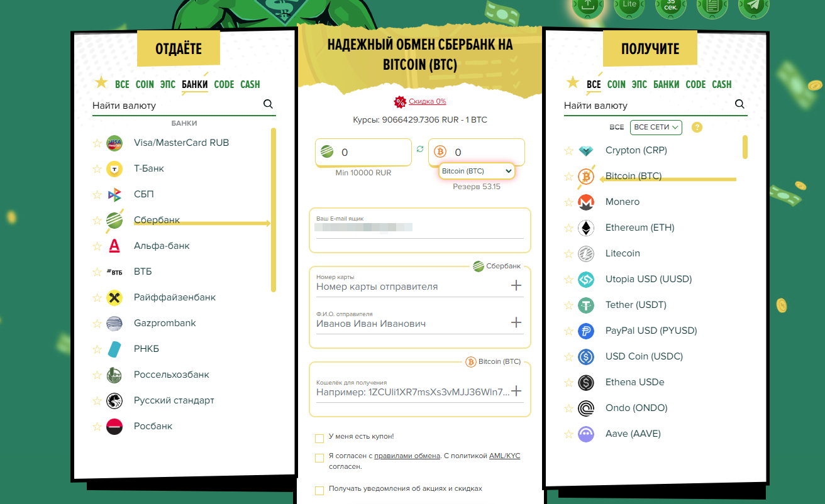Select the СБП logo icon
Viewport: 825px width, 504px height.
(x=114, y=195)
